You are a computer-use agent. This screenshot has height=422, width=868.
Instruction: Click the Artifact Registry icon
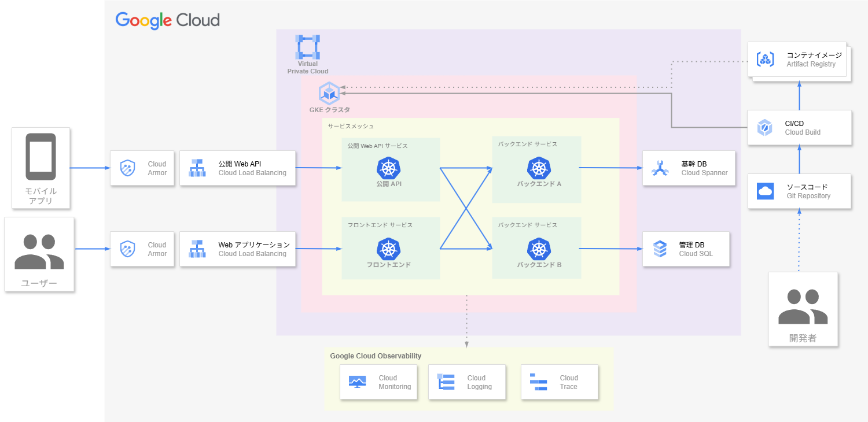(766, 60)
